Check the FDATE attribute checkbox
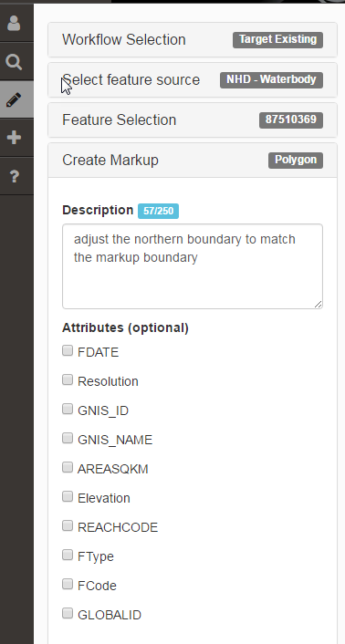345x644 pixels. (68, 351)
